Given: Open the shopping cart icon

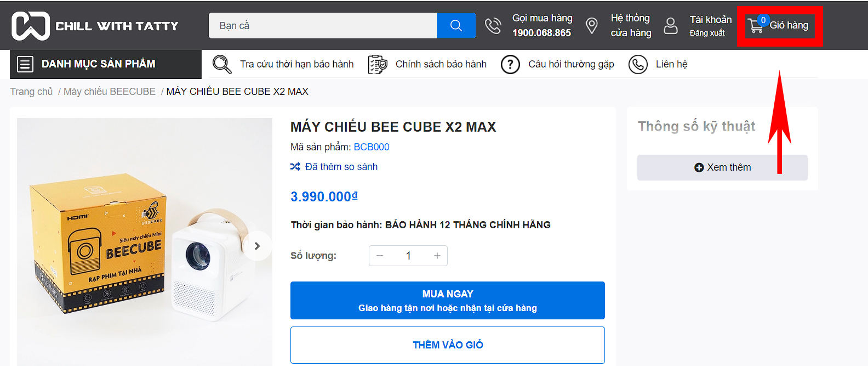Looking at the screenshot, I should point(756,25).
